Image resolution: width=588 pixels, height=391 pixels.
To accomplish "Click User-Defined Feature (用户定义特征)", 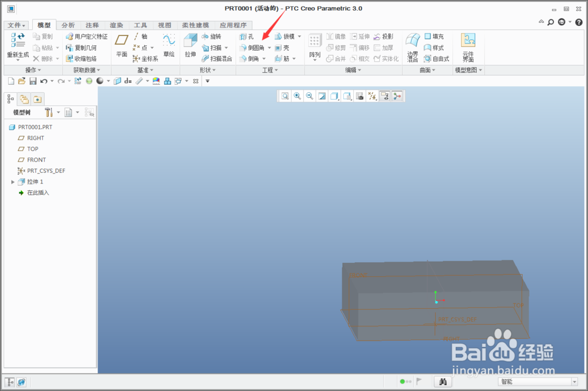I will (86, 36).
